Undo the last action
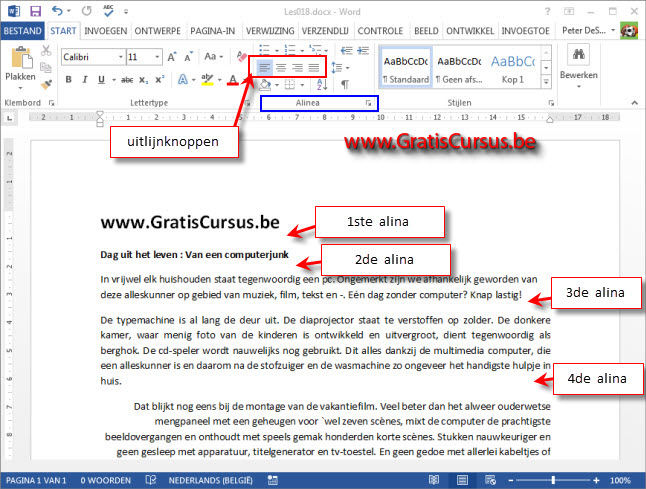The width and height of the screenshot is (646, 489). click(x=57, y=11)
